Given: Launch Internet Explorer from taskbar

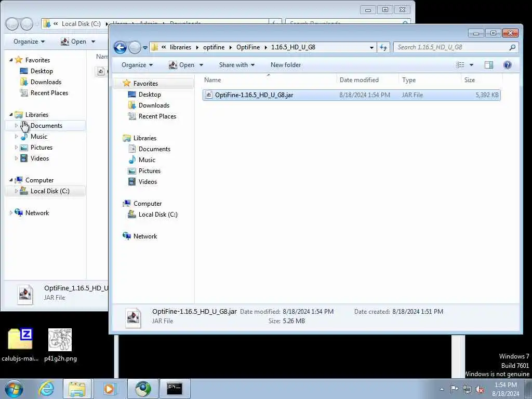Looking at the screenshot, I should pyautogui.click(x=46, y=389).
